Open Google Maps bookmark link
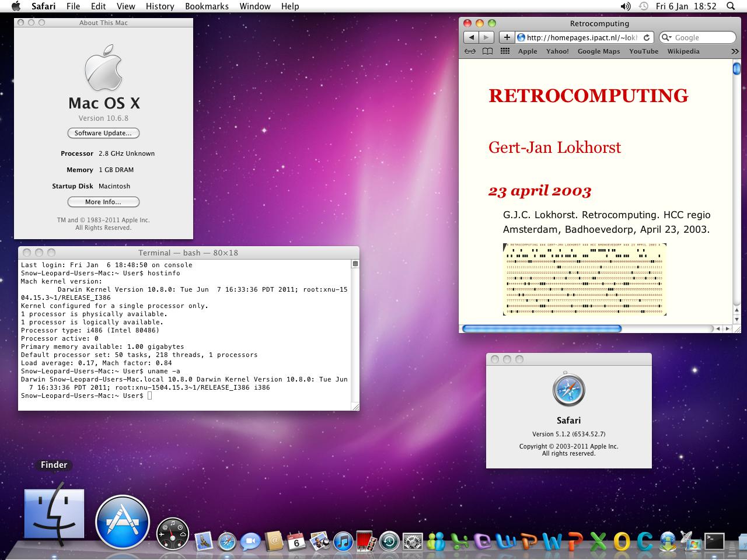The width and height of the screenshot is (747, 560). [x=599, y=51]
